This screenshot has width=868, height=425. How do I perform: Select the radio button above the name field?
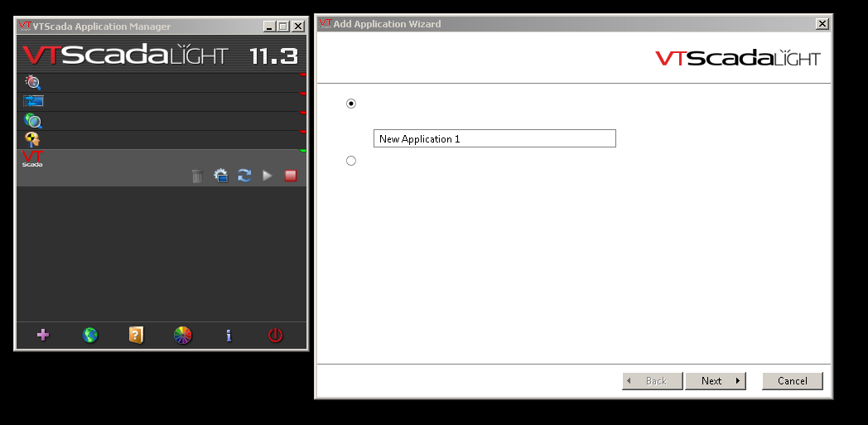(351, 104)
